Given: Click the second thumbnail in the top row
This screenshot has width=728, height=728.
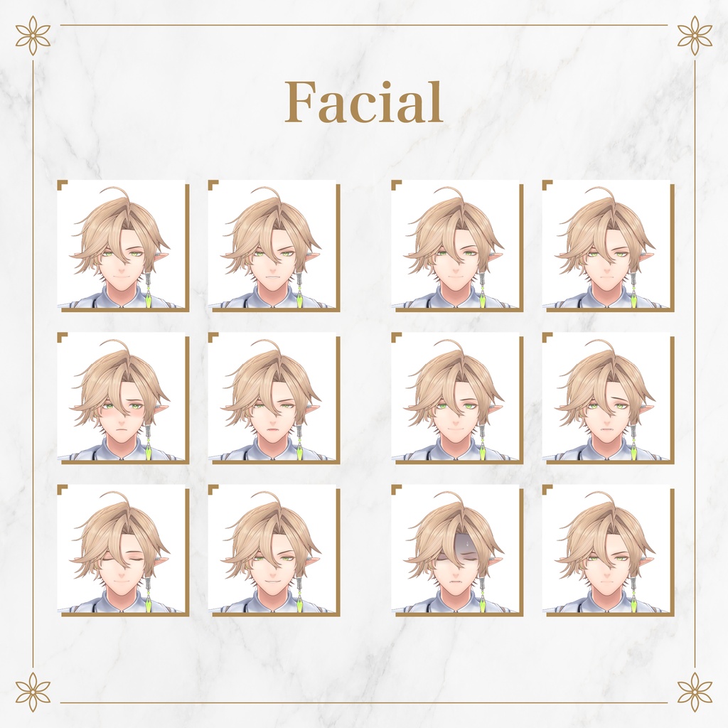Looking at the screenshot, I should click(x=274, y=245).
